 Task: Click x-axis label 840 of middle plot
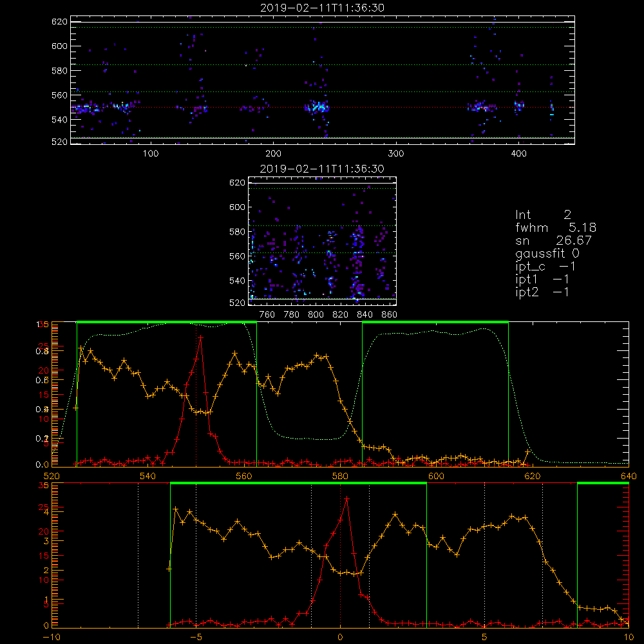tap(365, 315)
